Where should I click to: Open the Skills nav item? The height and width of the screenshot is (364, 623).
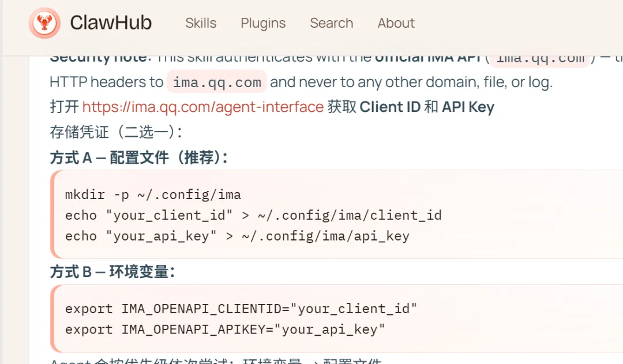tap(201, 23)
